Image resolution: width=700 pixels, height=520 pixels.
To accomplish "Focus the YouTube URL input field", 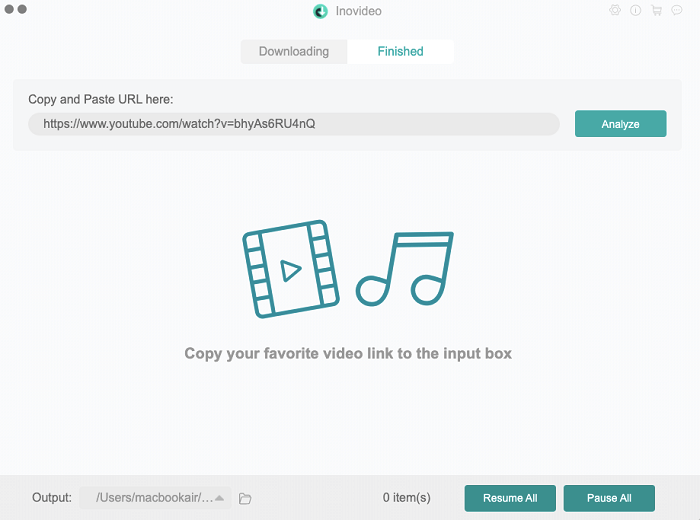I will pyautogui.click(x=294, y=124).
